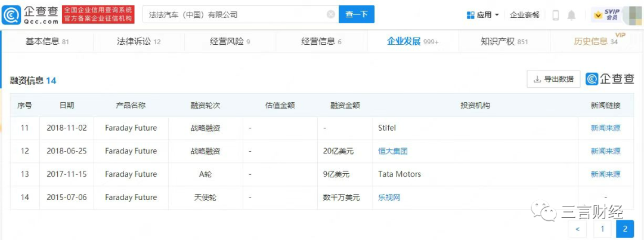
Task: Click the red 全国企业信用查询系统 banner
Action: click(98, 15)
